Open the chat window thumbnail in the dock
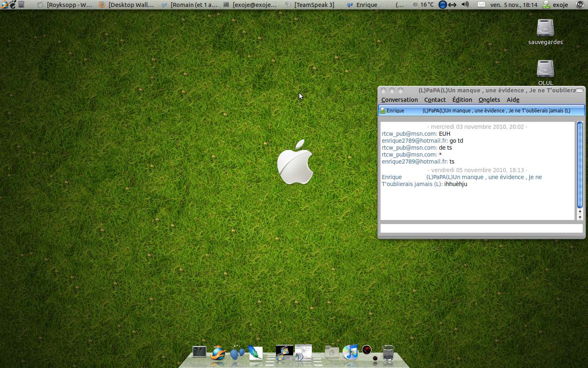The image size is (588, 368). pos(303,352)
